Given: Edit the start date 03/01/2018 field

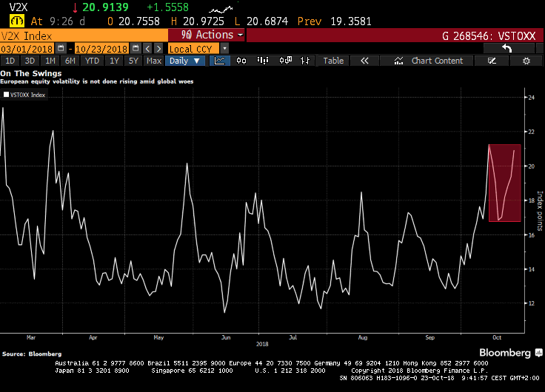Looking at the screenshot, I should (x=27, y=49).
